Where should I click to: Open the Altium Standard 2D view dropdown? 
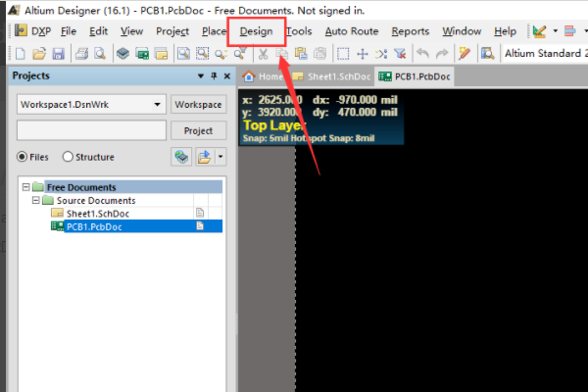coord(546,54)
